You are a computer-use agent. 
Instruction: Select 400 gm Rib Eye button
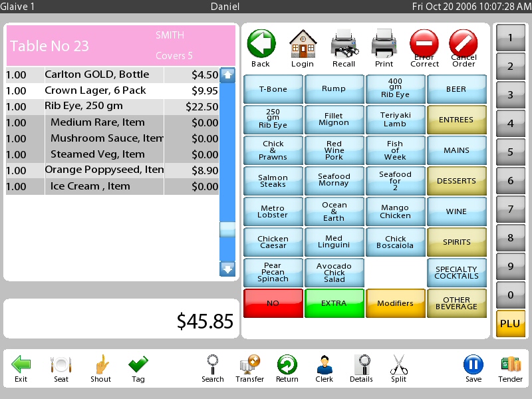point(395,89)
